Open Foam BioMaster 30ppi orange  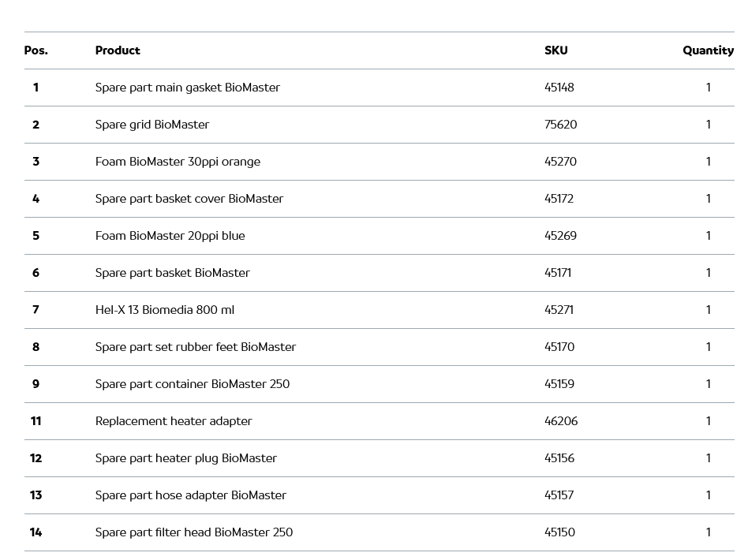[x=178, y=162]
